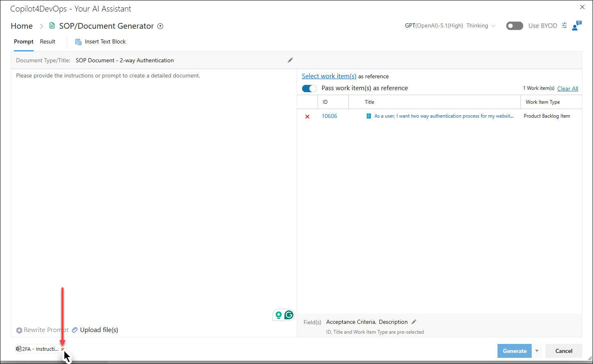The height and width of the screenshot is (364, 593).
Task: Toggle the Use BYOD switch
Action: [515, 26]
